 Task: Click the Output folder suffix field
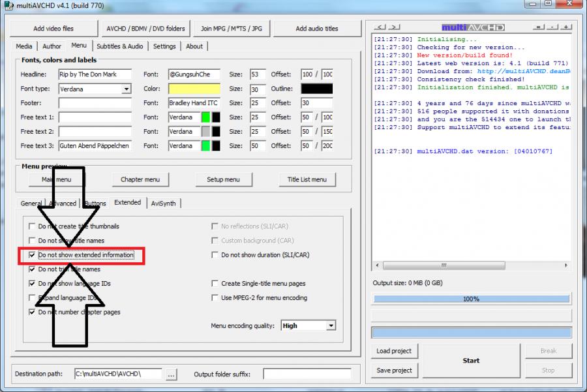[x=307, y=374]
